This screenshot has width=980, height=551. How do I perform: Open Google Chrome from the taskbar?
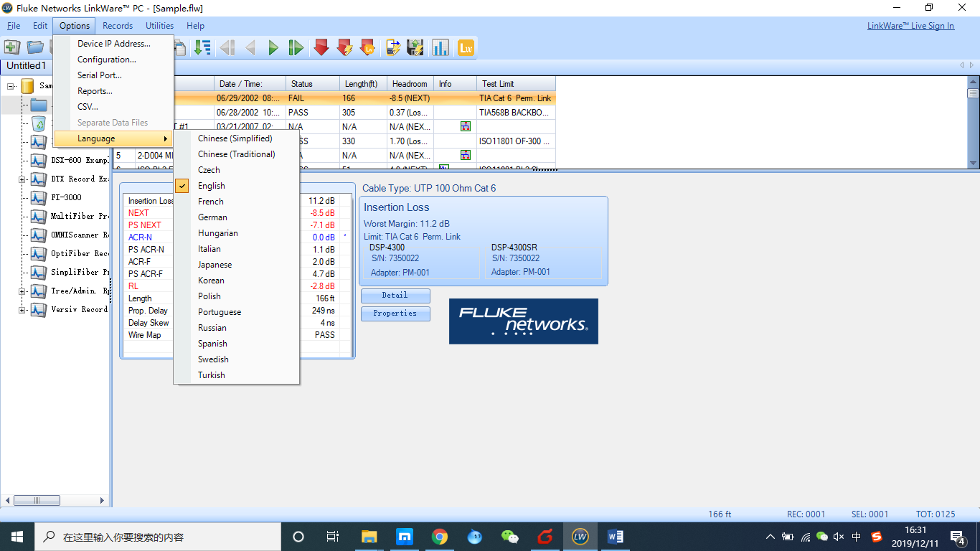pos(440,537)
